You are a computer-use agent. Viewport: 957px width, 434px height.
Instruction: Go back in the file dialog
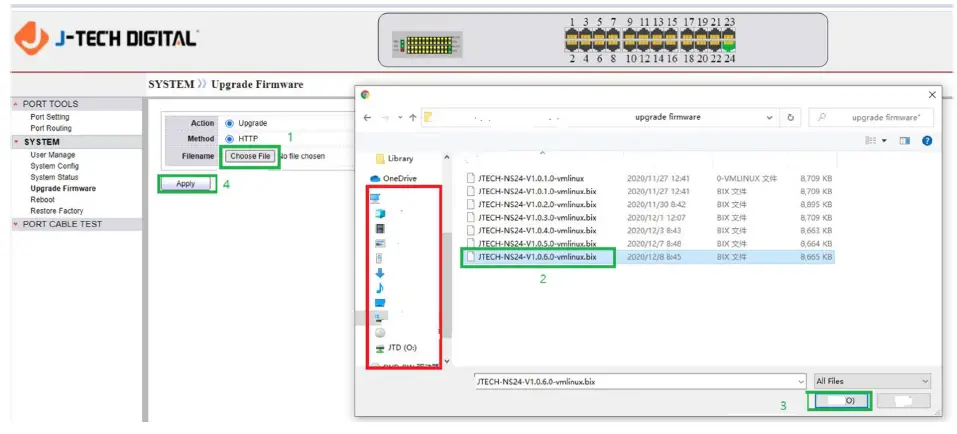point(367,117)
